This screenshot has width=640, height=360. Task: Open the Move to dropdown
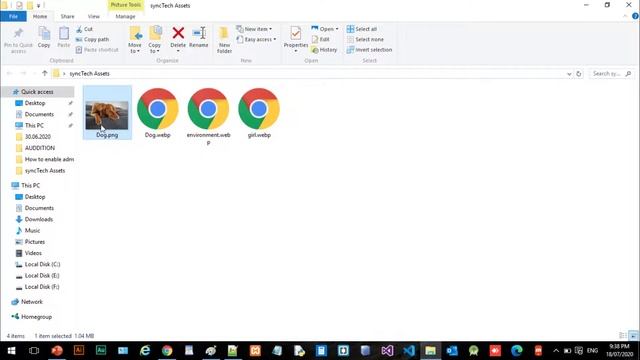(135, 40)
